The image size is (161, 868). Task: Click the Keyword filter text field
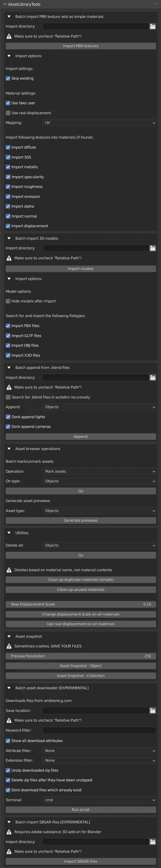coord(99,730)
